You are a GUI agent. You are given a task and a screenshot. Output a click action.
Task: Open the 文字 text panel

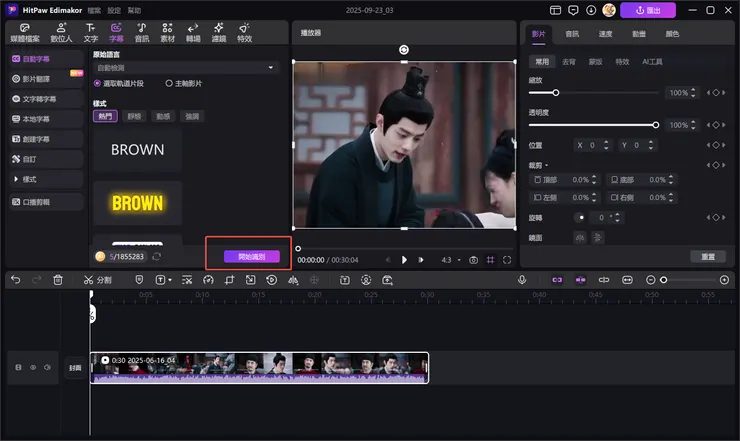pyautogui.click(x=91, y=33)
